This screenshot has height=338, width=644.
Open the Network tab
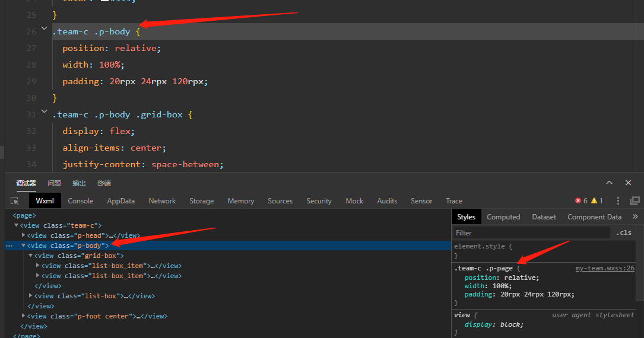[x=162, y=200]
